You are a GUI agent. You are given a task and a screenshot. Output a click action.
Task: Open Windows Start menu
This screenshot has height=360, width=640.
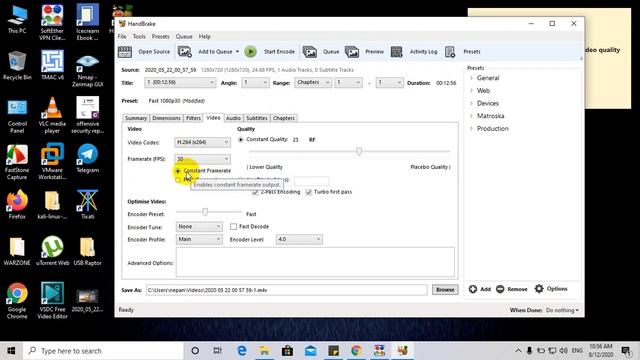point(11,351)
